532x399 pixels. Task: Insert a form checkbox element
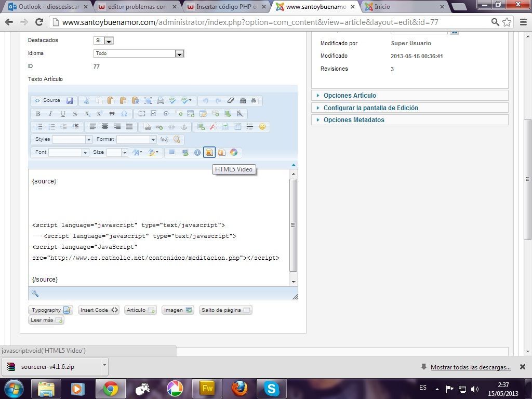coord(153,114)
